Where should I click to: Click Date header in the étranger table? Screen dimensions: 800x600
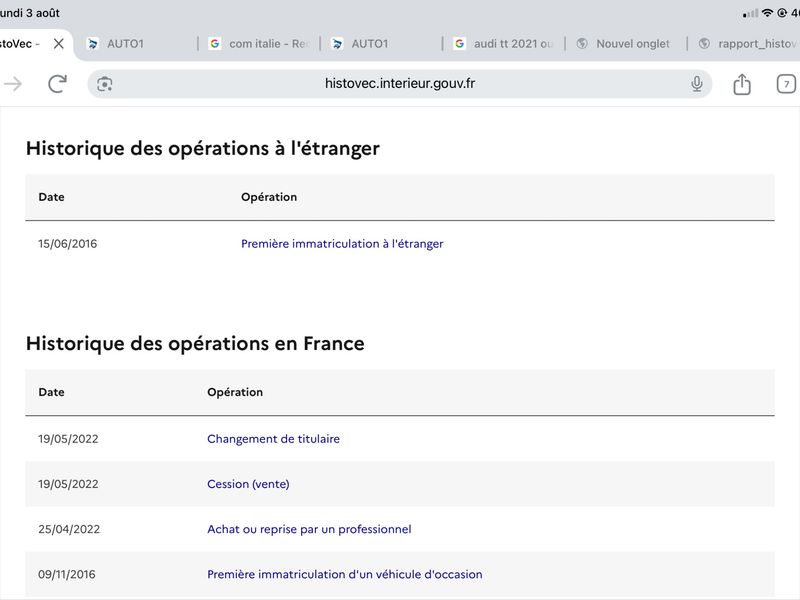pos(51,197)
